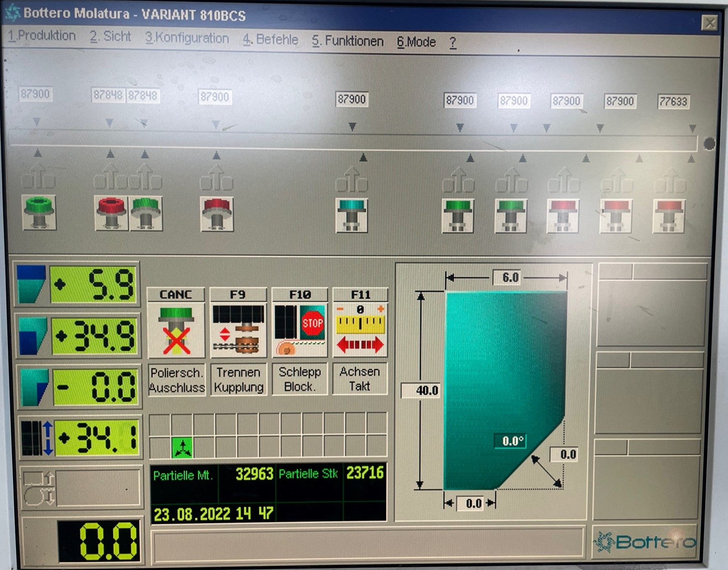Click the +34.9 value display
728x570 pixels.
pos(95,336)
